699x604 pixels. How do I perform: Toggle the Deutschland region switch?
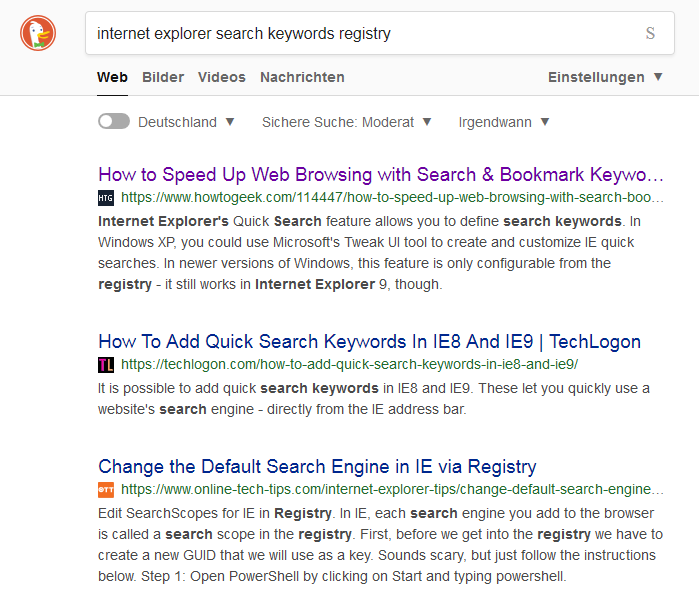(x=114, y=121)
